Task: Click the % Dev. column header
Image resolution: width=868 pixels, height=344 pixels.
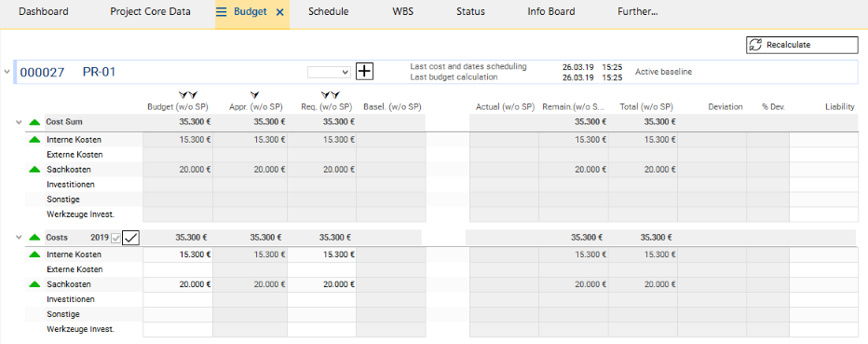Action: (x=773, y=107)
